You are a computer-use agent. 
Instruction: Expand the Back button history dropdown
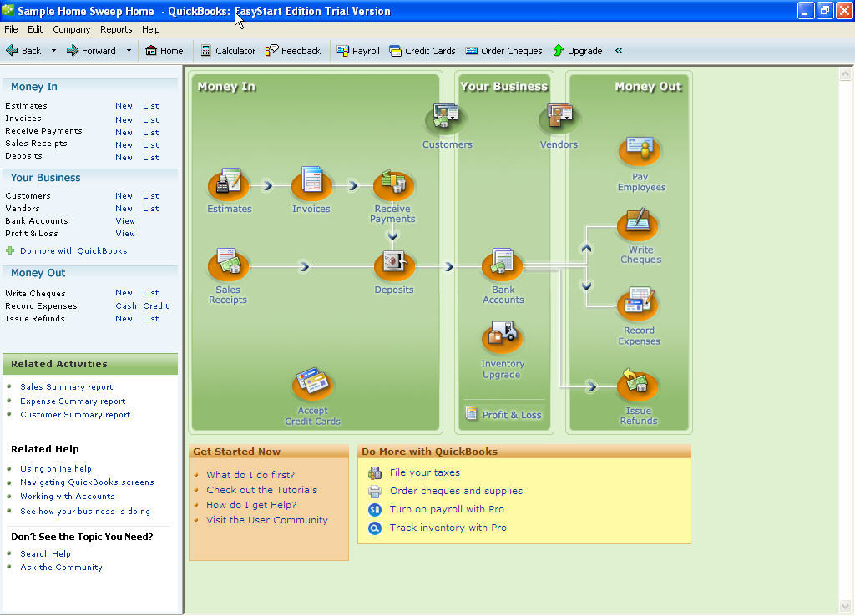[x=53, y=51]
